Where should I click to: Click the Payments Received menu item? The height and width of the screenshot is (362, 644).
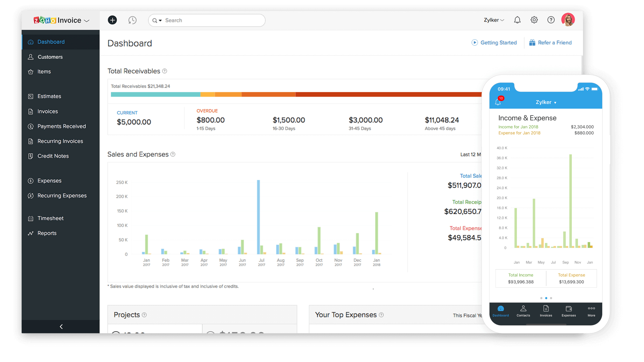point(61,126)
